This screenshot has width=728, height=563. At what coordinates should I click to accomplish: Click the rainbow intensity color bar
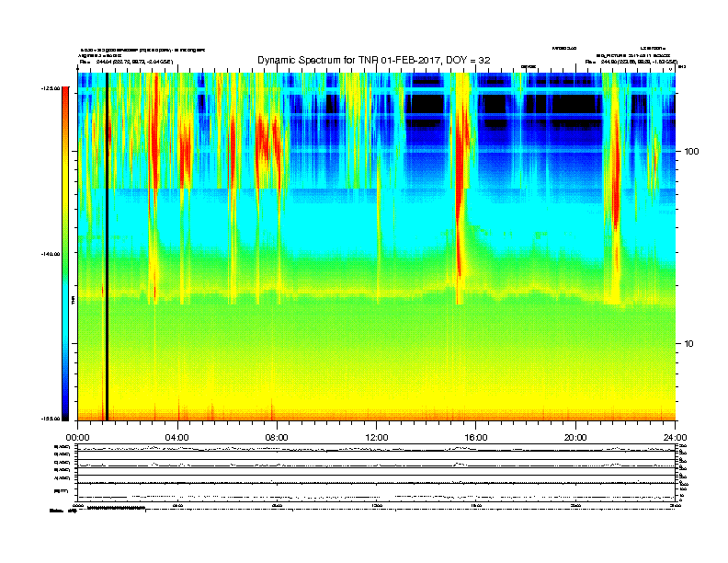tap(65, 254)
